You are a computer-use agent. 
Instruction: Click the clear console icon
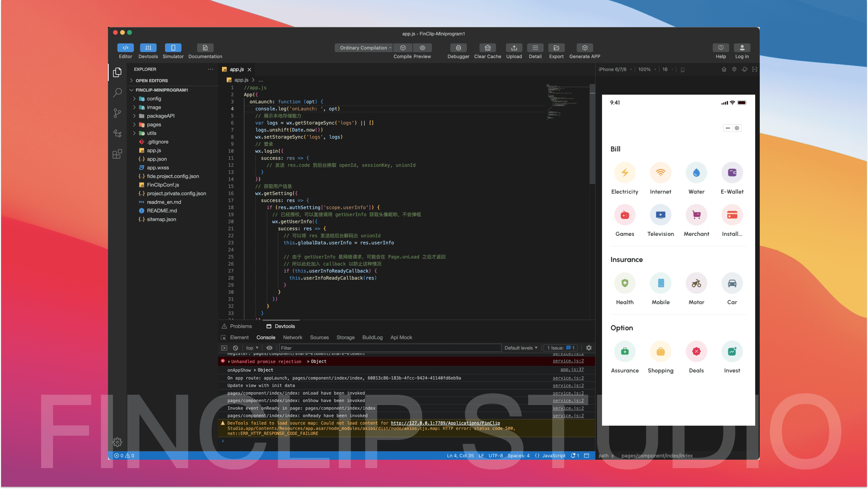tap(235, 348)
